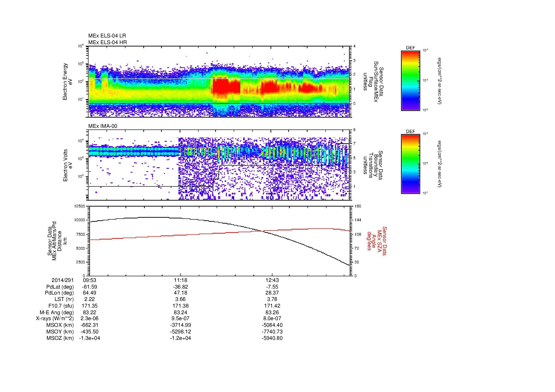
Task: Click the MSOY value '-435.50'
Action: point(89,332)
